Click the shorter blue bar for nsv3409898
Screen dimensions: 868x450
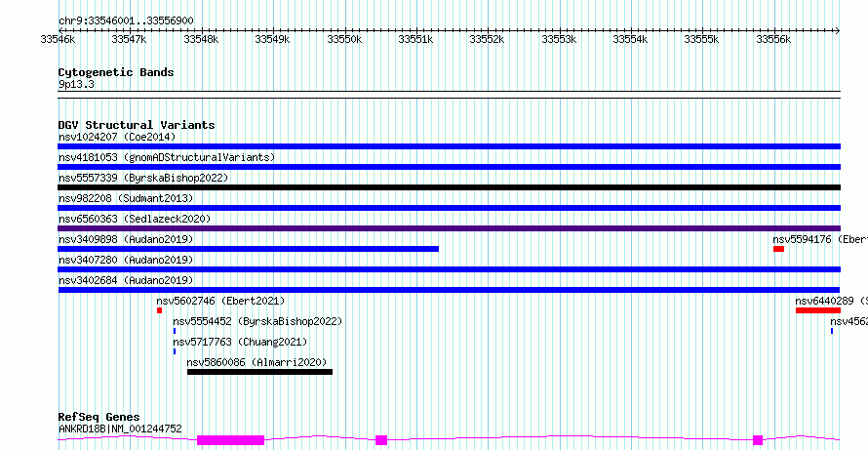(x=248, y=249)
